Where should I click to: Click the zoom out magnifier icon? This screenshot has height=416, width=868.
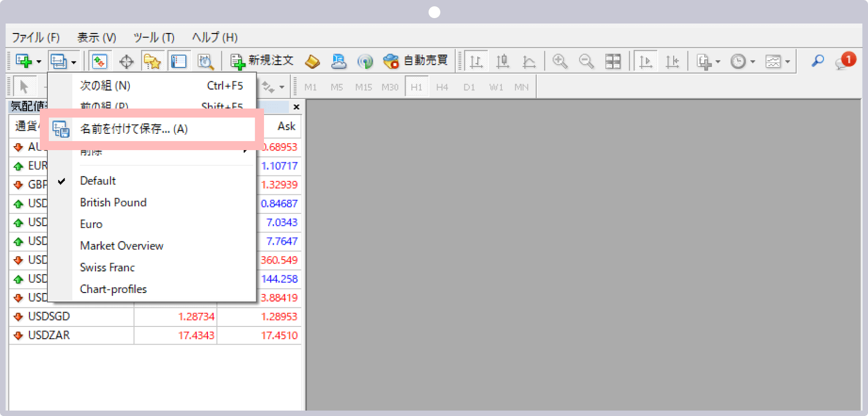(586, 61)
